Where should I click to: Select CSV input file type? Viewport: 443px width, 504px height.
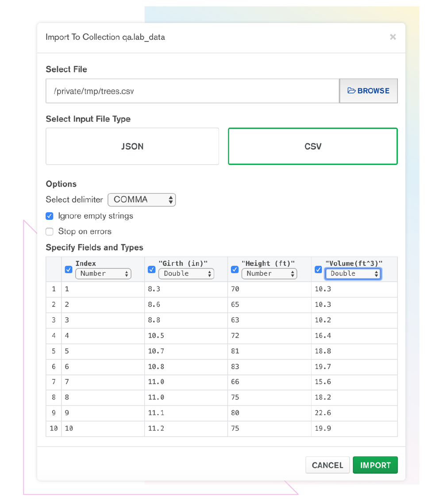(x=313, y=146)
